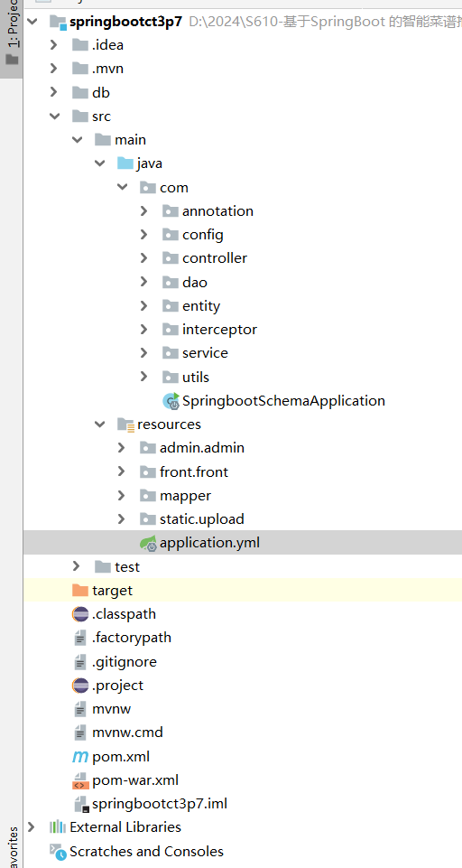Collapse the main folder
462x868 pixels.
[77, 140]
